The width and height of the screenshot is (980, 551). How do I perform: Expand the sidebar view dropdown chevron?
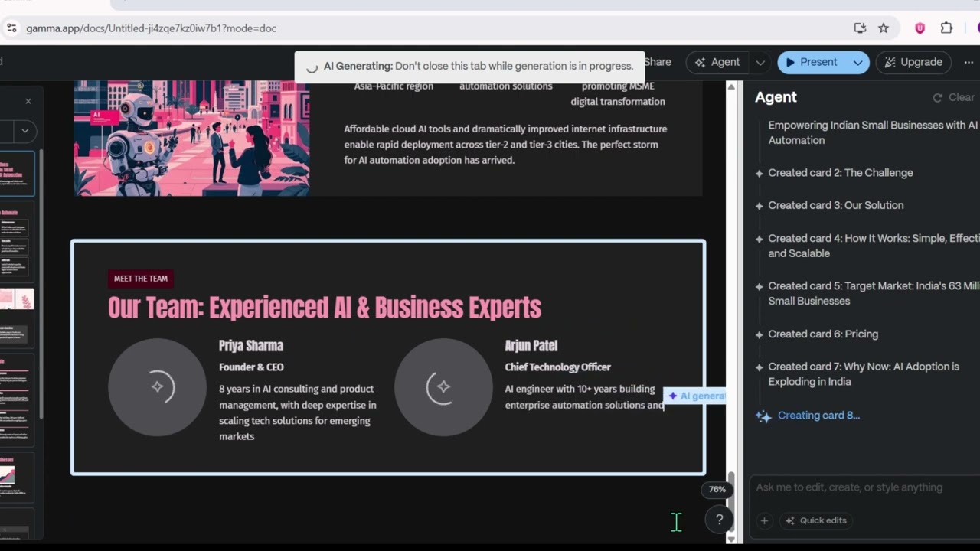click(x=24, y=131)
